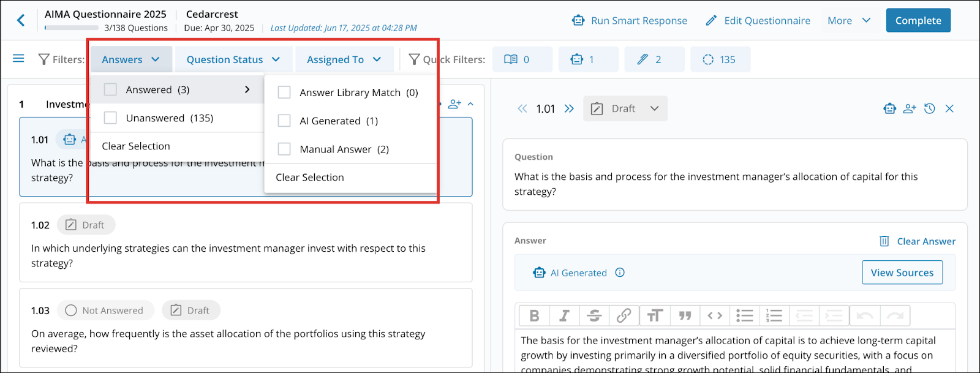980x373 pixels.
Task: Tick the AI Generated (1) checkbox
Action: pyautogui.click(x=284, y=121)
